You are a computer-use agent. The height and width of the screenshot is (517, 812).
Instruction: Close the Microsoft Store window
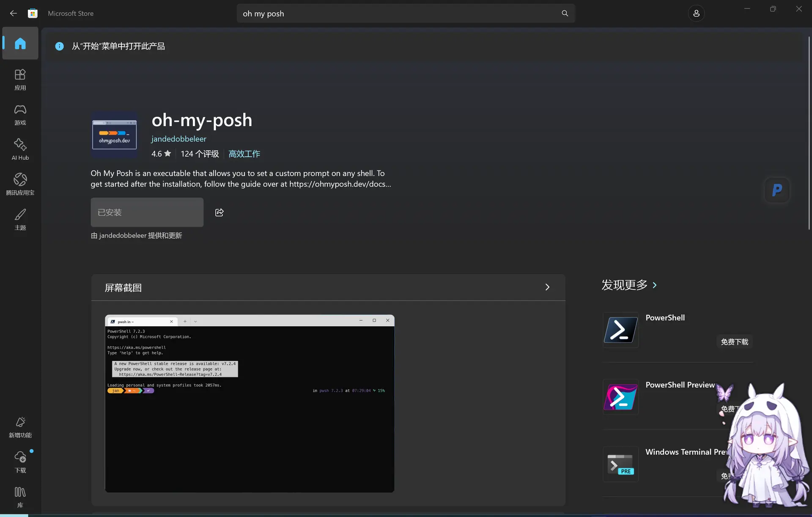tap(799, 9)
